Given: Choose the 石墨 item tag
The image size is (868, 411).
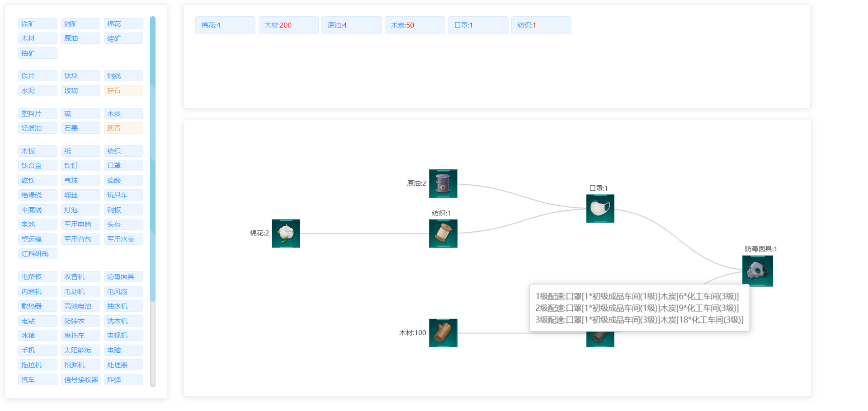Looking at the screenshot, I should coord(80,128).
